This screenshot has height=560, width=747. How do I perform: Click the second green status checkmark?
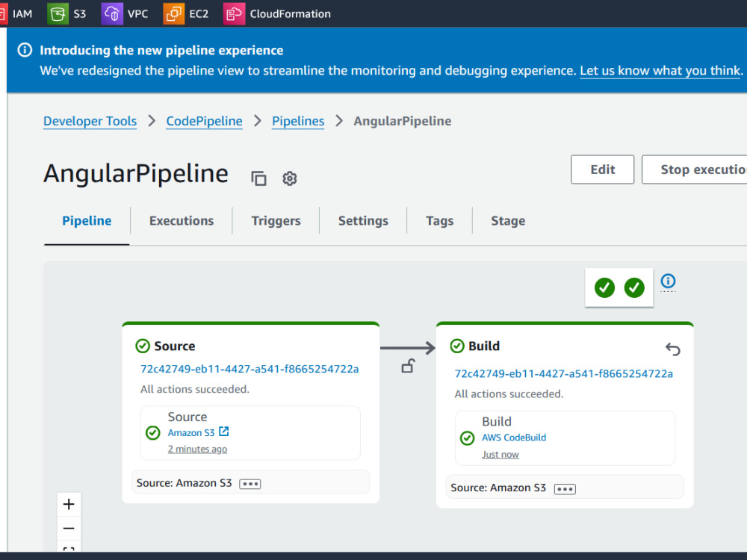(x=634, y=287)
